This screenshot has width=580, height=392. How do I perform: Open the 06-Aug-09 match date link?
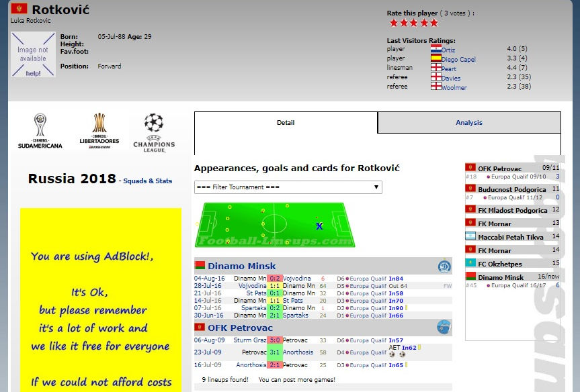210,340
